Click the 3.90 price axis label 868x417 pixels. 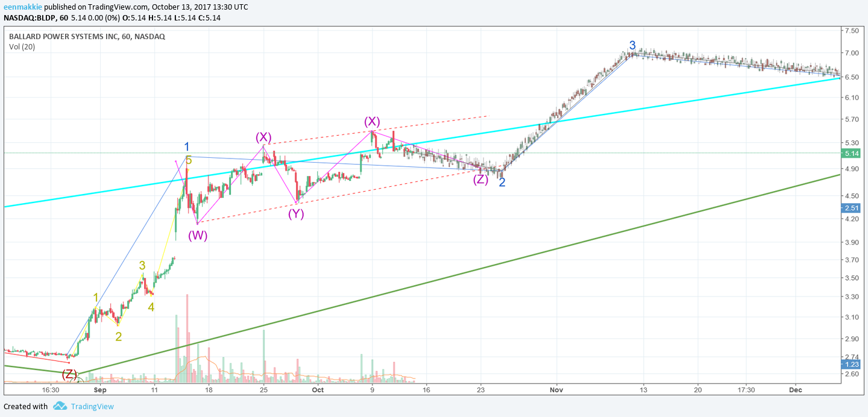pyautogui.click(x=852, y=242)
